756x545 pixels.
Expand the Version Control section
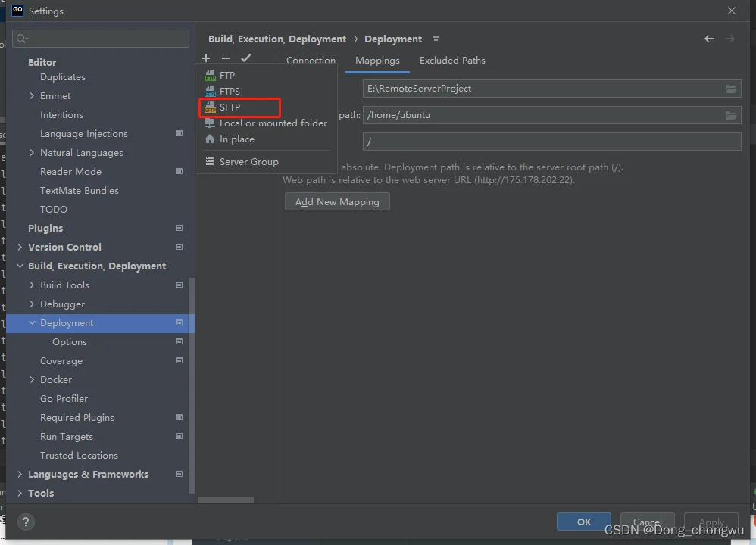point(20,248)
